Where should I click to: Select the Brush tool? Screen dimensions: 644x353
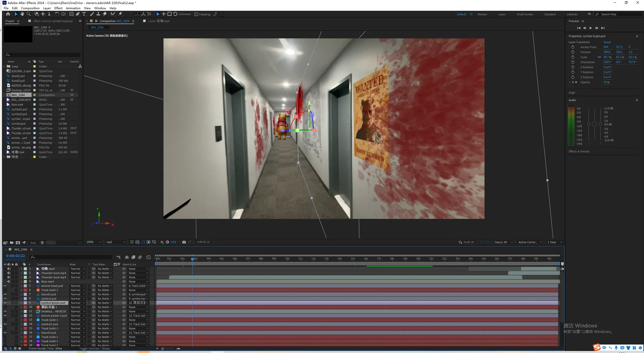pyautogui.click(x=92, y=14)
